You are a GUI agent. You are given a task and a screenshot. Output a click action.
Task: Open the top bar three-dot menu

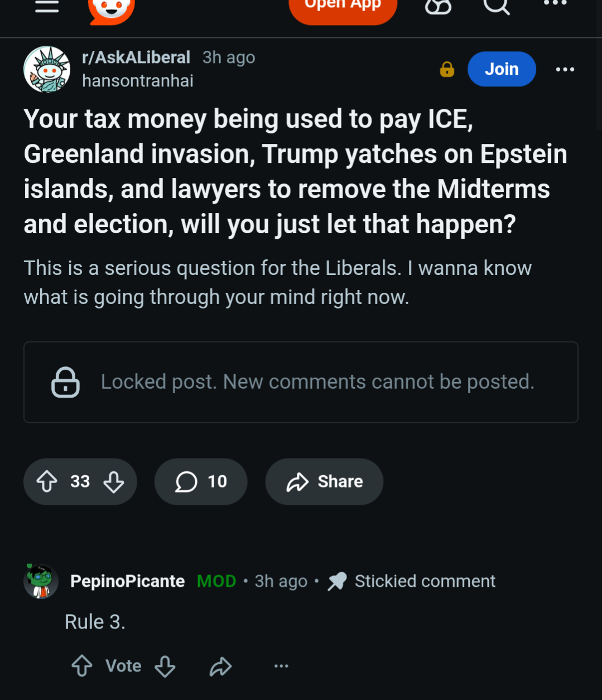[555, 3]
